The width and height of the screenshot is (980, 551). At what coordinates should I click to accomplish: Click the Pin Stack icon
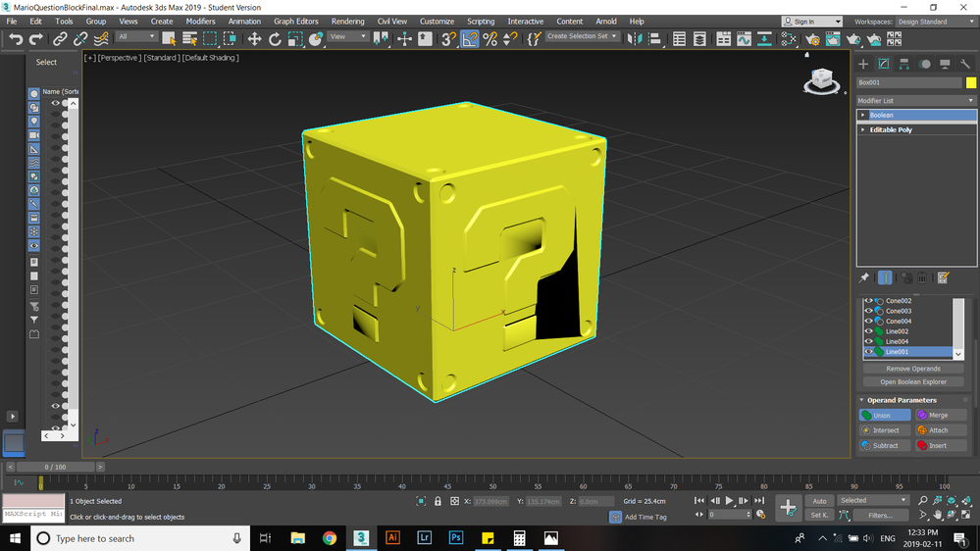pyautogui.click(x=863, y=277)
